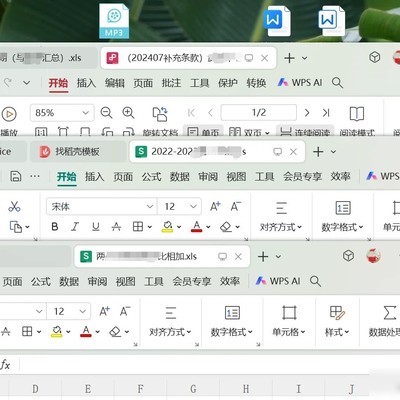Screen dimensions: 400x400
Task: Open the 编辑 tab in PDF window
Action: coord(115,83)
